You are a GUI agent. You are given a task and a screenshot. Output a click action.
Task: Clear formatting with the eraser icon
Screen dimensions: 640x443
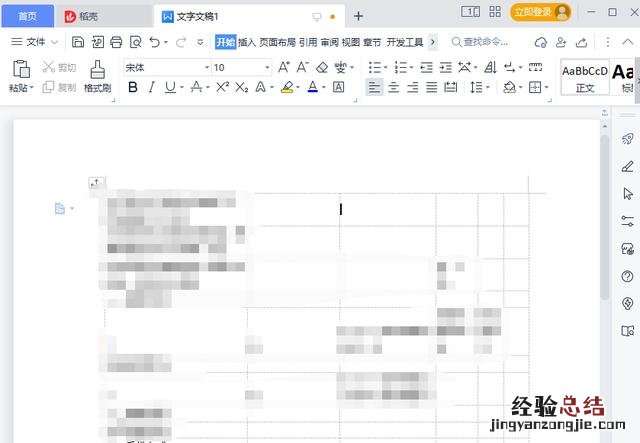pyautogui.click(x=322, y=67)
